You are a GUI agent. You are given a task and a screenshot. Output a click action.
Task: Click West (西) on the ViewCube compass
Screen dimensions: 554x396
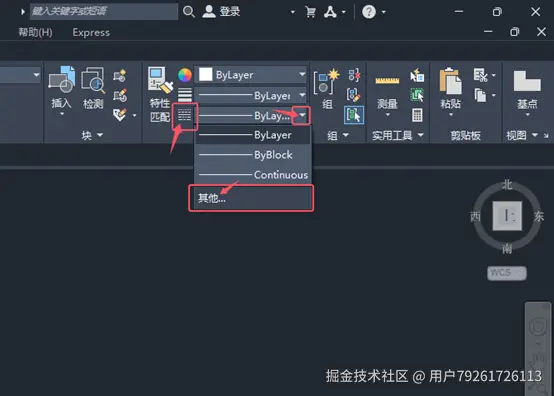pos(476,216)
